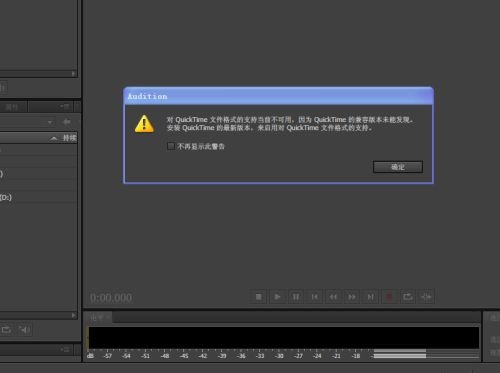Toggle auto-play speaker icon in browser panel
Screen dimensions: 500x373
(x=24, y=330)
